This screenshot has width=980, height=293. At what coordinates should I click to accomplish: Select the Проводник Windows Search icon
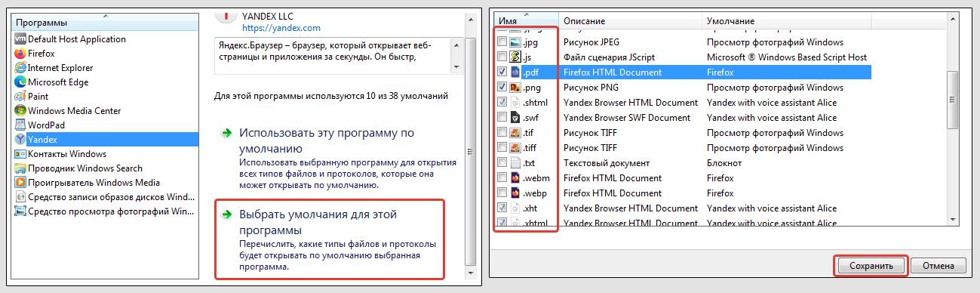point(20,168)
